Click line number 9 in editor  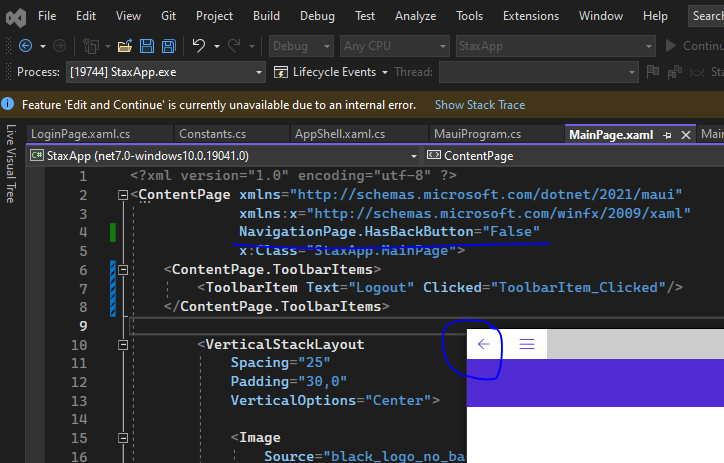pyautogui.click(x=83, y=326)
